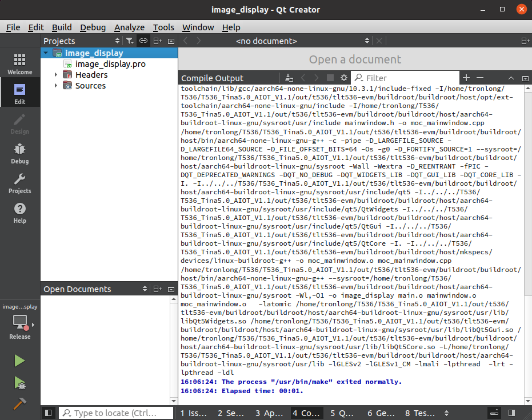
Task: Switch to Debug mode
Action: click(x=19, y=153)
